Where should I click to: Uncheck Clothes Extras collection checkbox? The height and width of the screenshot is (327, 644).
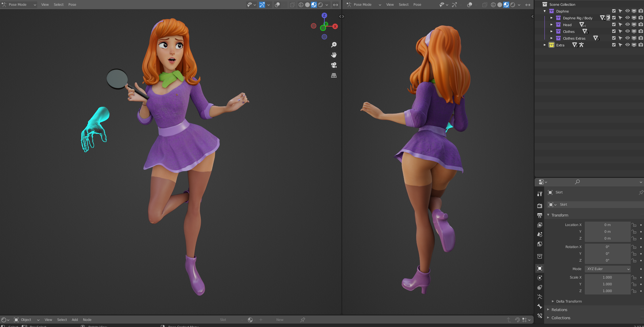click(x=614, y=38)
